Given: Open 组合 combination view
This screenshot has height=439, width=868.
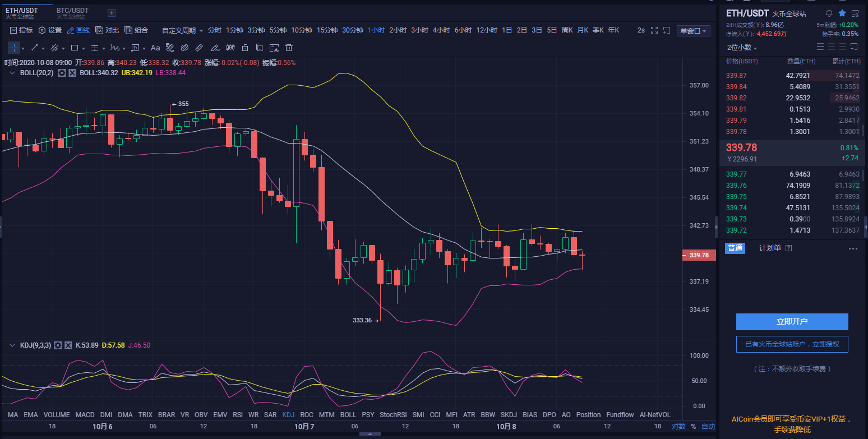Looking at the screenshot, I should (136, 30).
